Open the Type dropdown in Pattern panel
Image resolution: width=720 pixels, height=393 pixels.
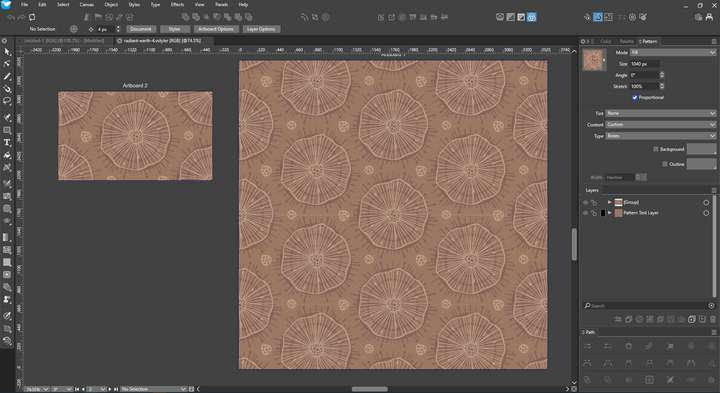(x=661, y=136)
